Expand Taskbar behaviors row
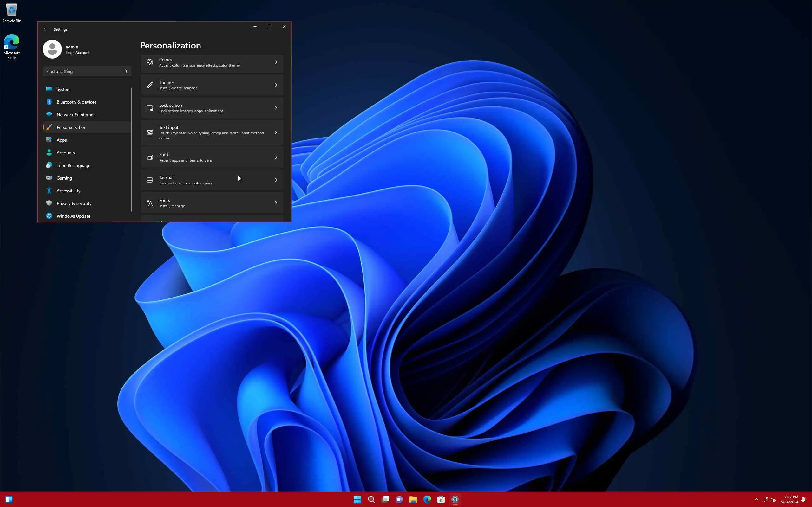Viewport: 812px width, 507px height. pyautogui.click(x=276, y=180)
